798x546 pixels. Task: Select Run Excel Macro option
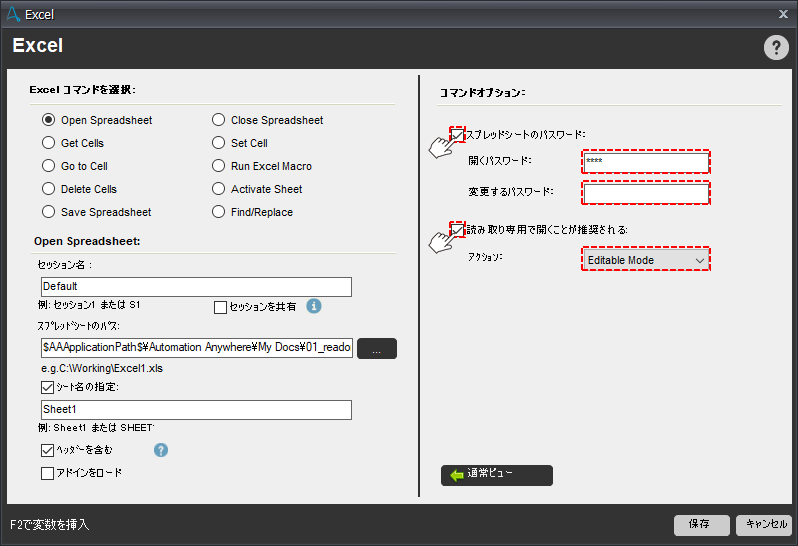218,165
